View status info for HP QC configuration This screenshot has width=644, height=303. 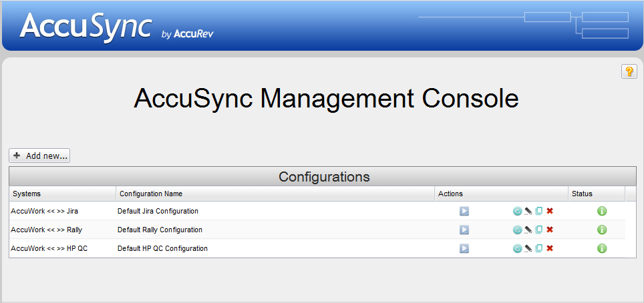601,248
